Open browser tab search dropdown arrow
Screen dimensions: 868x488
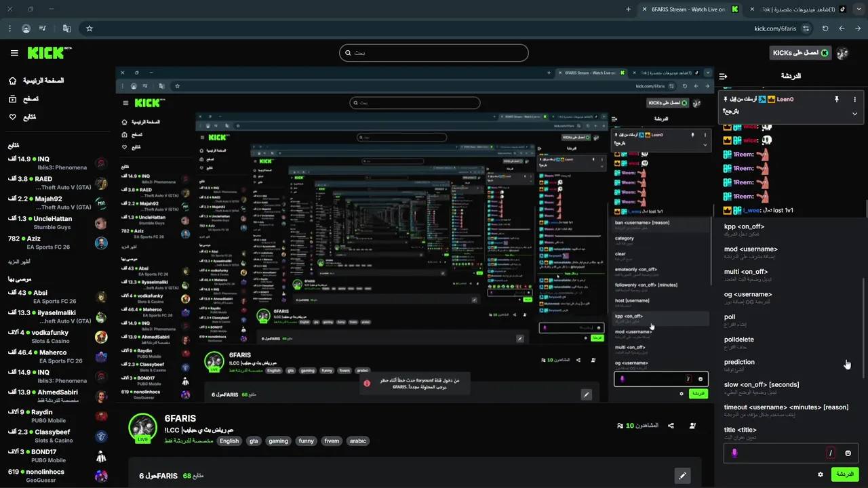[x=858, y=9]
